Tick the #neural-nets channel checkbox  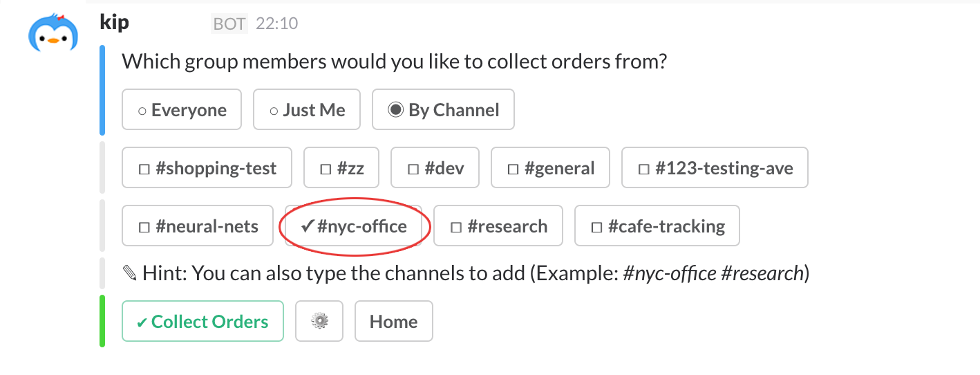[198, 226]
